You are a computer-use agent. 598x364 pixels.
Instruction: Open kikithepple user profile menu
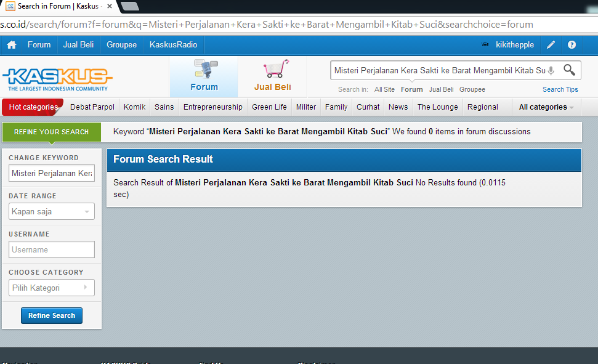pyautogui.click(x=514, y=44)
